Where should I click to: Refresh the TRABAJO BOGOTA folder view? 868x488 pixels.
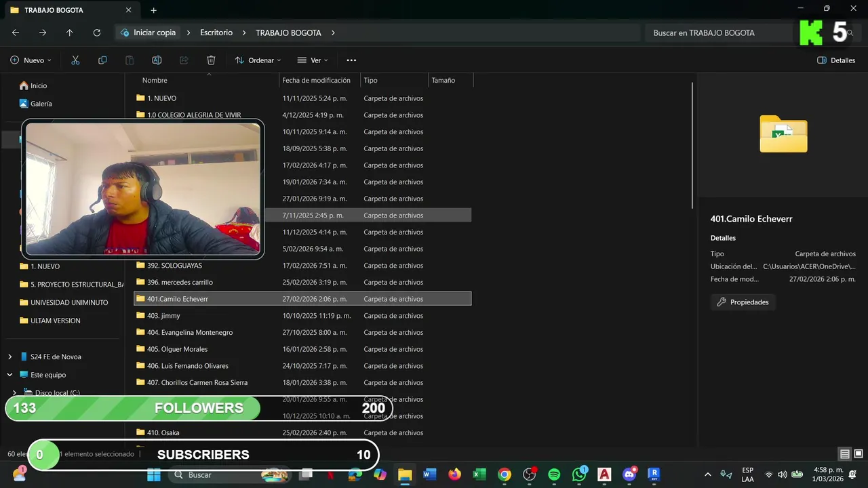coord(97,33)
